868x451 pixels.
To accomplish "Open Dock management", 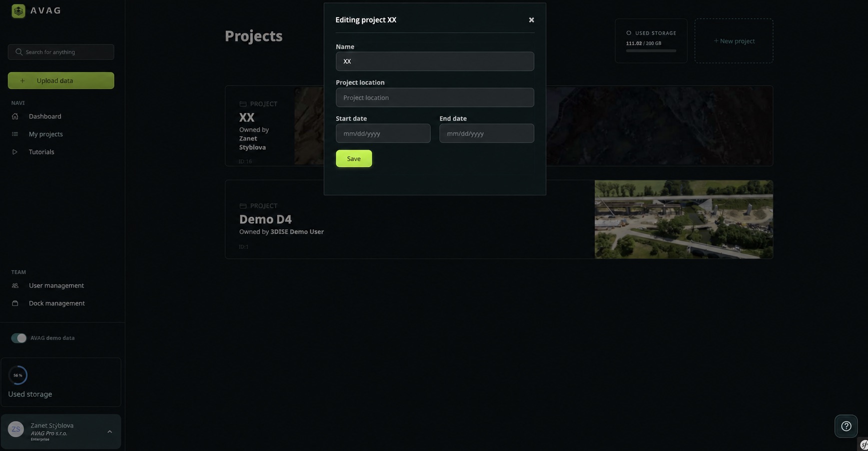I will (x=57, y=303).
